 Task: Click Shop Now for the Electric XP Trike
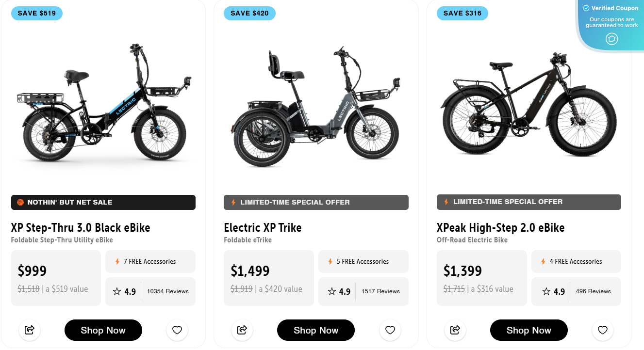pyautogui.click(x=315, y=330)
